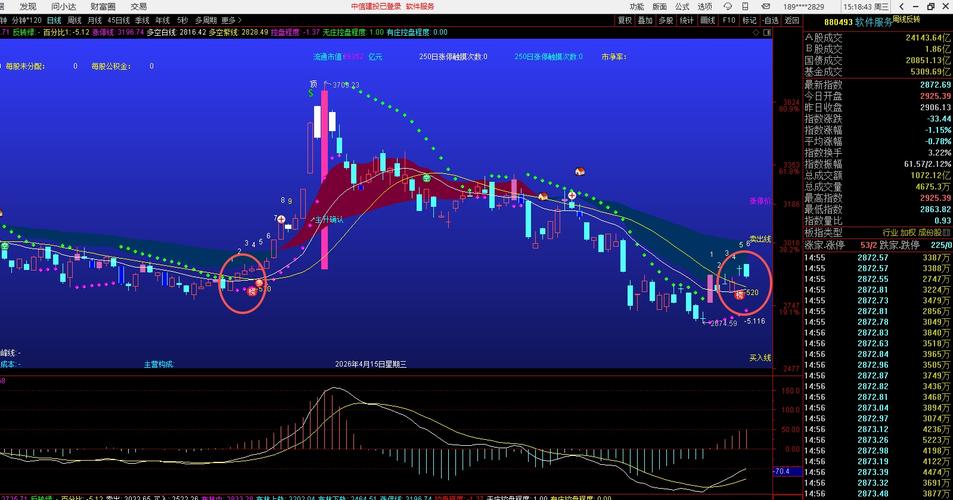Click 880493 stock code header
Image resolution: width=953 pixels, height=500 pixels.
coord(838,22)
